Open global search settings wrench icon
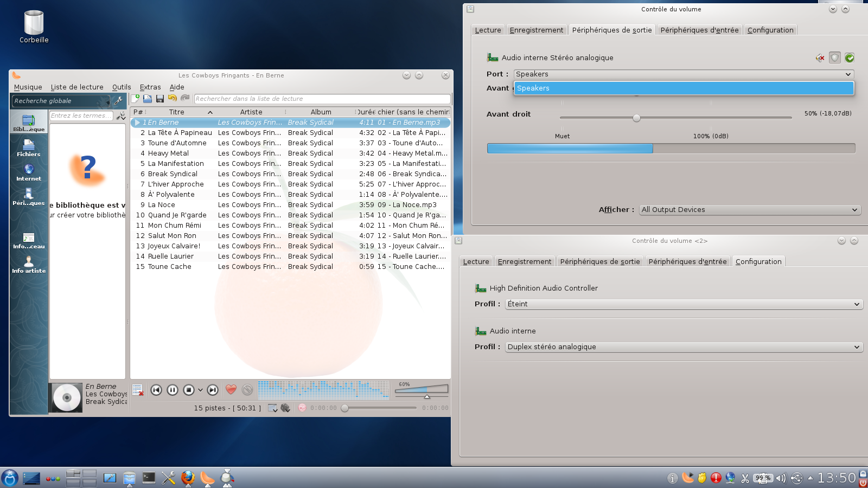The width and height of the screenshot is (868, 488). [118, 101]
